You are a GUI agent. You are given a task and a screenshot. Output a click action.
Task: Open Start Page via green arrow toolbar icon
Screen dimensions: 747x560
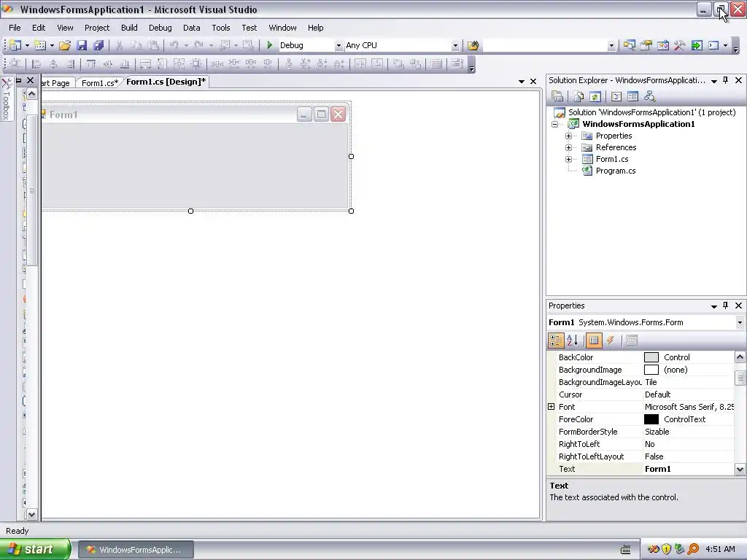(x=697, y=45)
